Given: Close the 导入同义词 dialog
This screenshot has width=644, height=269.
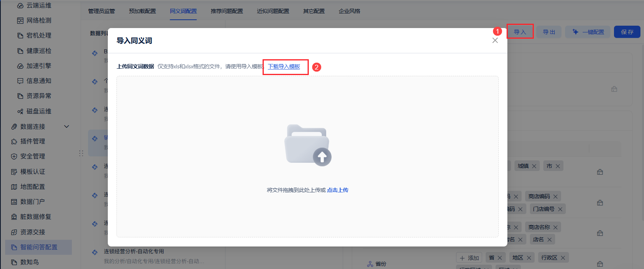Looking at the screenshot, I should (x=495, y=40).
